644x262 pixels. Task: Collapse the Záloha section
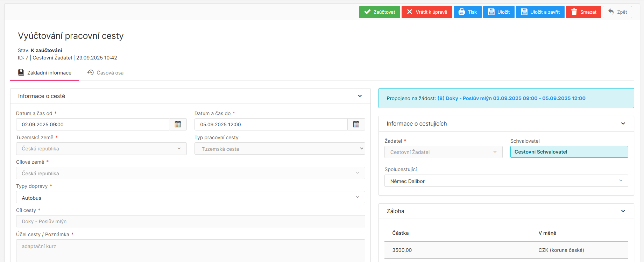(623, 211)
